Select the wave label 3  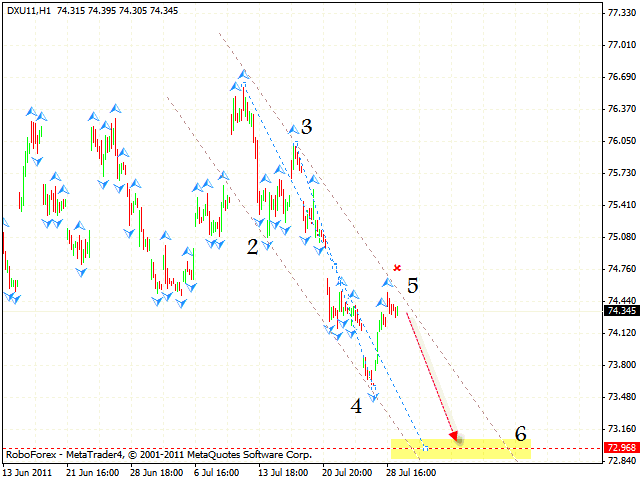306,127
